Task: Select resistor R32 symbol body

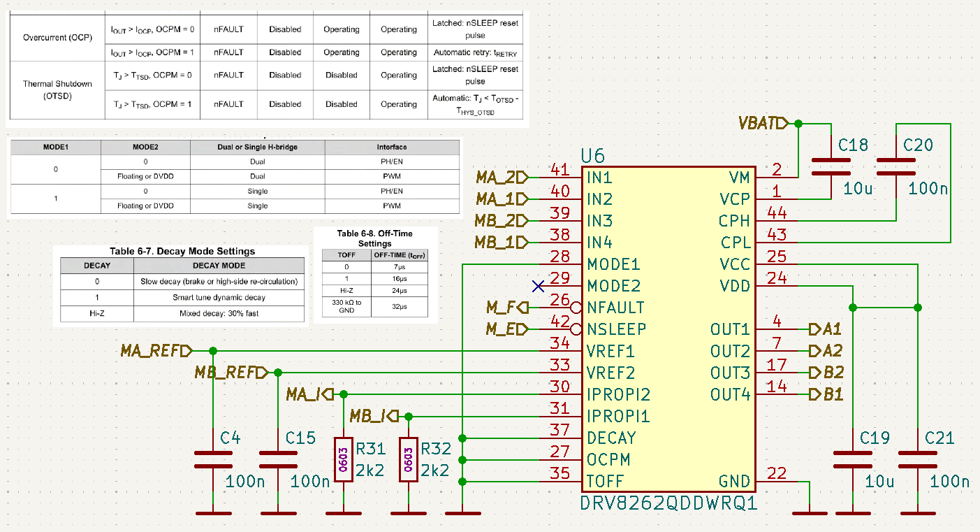Action: 409,459
